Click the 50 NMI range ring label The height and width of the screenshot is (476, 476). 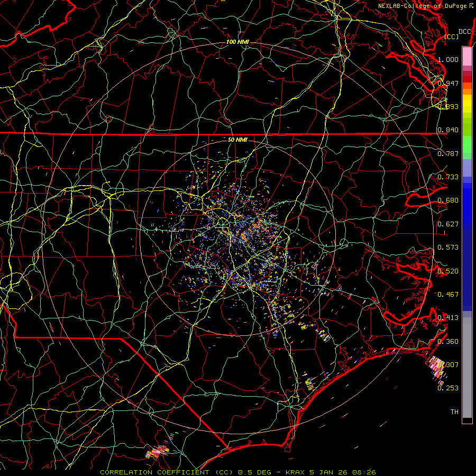pos(237,140)
